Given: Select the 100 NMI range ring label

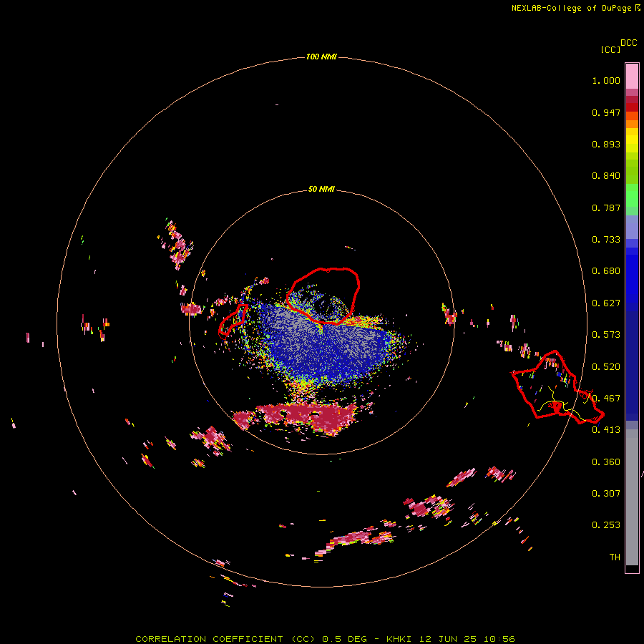Looking at the screenshot, I should click(x=321, y=57).
